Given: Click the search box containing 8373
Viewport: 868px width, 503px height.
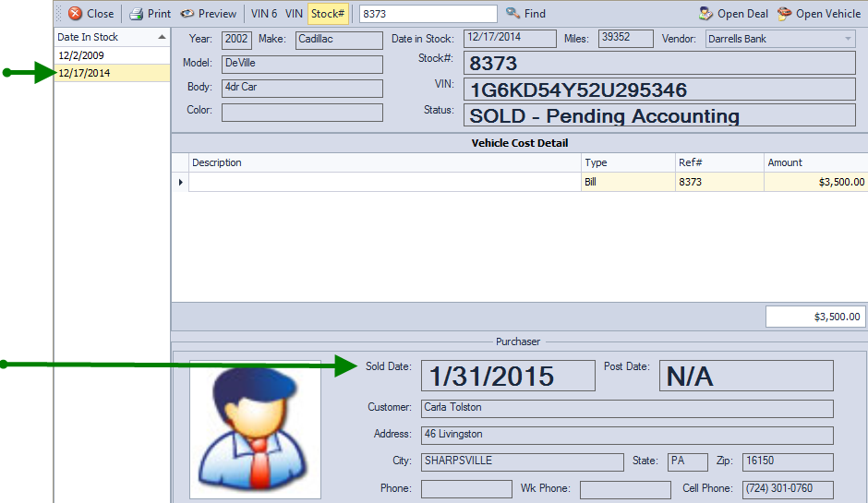Looking at the screenshot, I should coord(428,14).
